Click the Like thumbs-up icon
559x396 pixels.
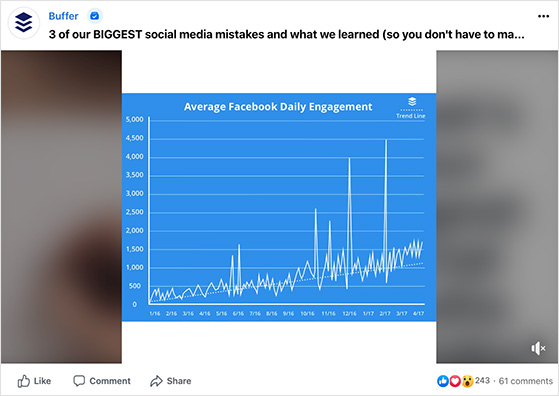pos(24,381)
